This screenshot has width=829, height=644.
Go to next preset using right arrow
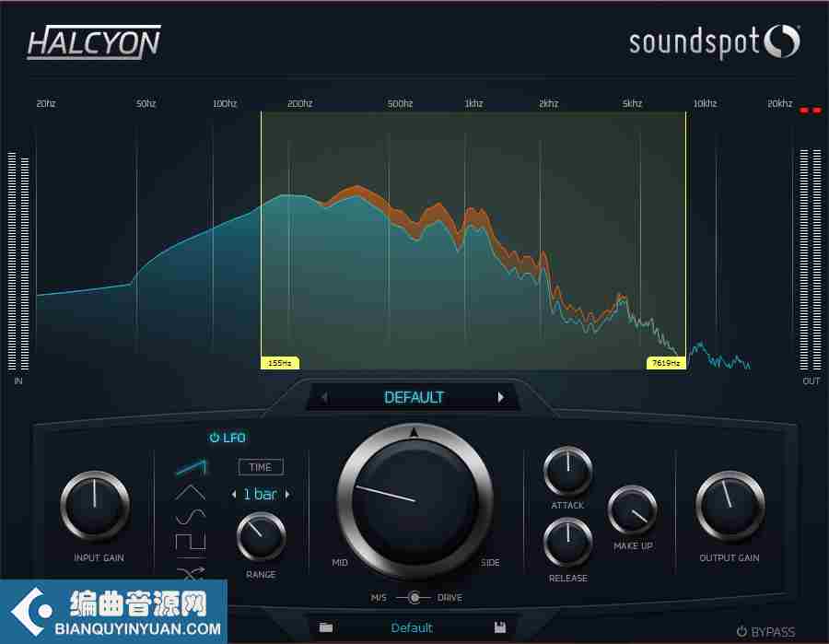[x=500, y=397]
